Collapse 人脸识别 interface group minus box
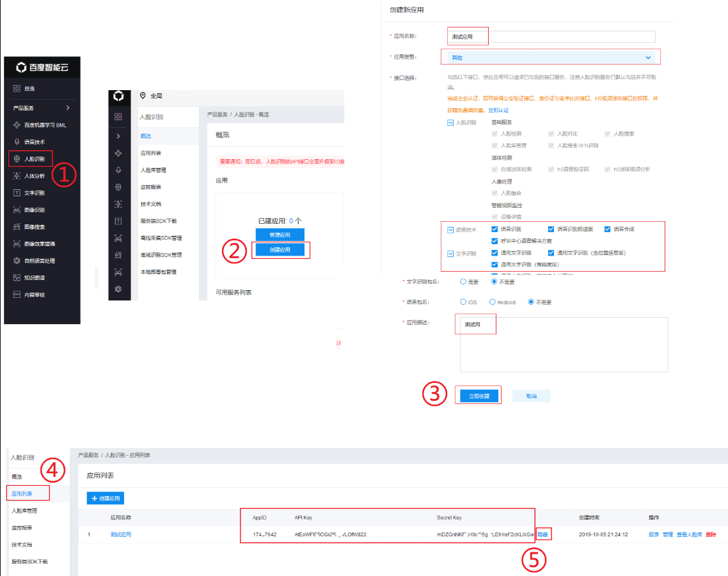The height and width of the screenshot is (576, 728). click(x=450, y=123)
